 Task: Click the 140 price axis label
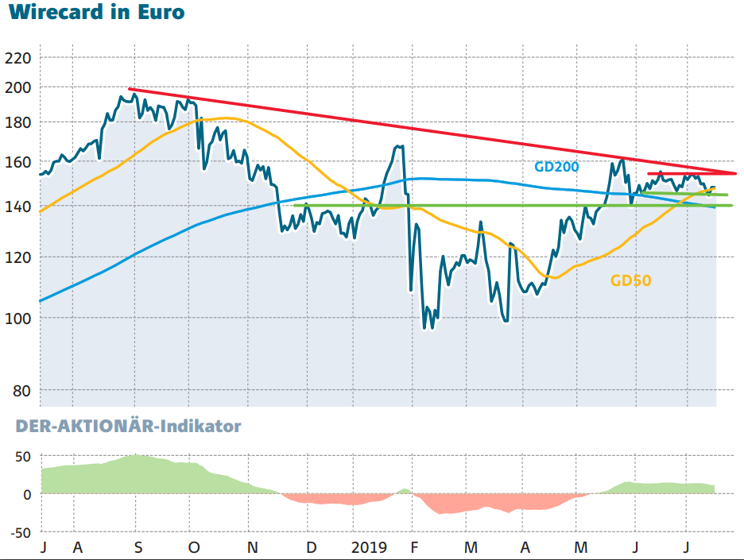(18, 207)
